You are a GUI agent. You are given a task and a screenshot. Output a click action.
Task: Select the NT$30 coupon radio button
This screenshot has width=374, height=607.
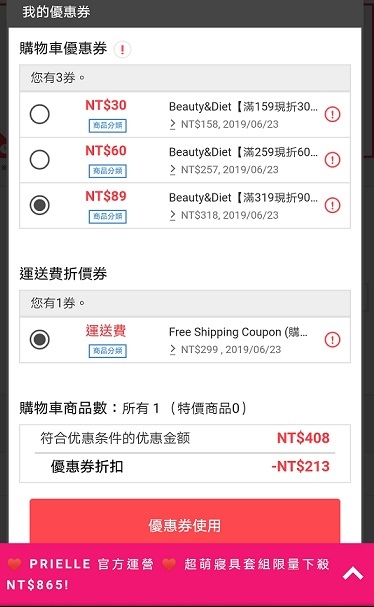(39, 114)
